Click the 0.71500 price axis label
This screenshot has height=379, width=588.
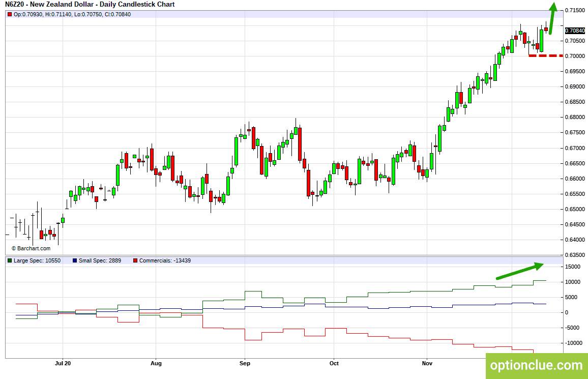[575, 10]
